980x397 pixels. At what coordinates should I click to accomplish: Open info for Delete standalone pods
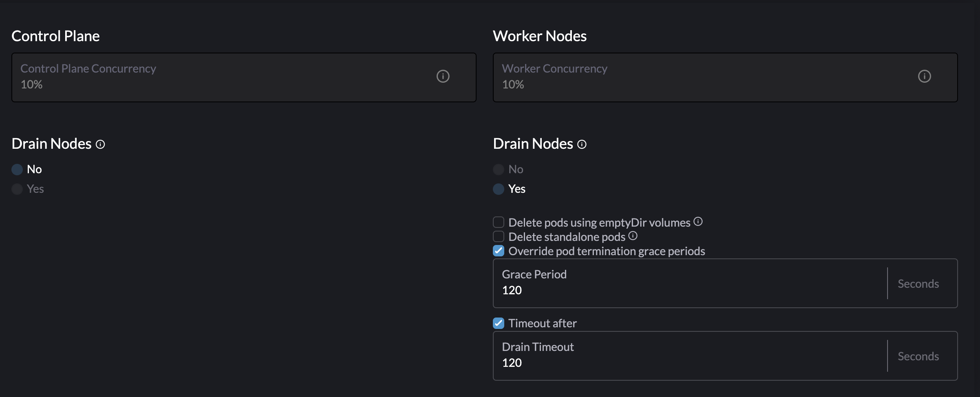pos(632,236)
